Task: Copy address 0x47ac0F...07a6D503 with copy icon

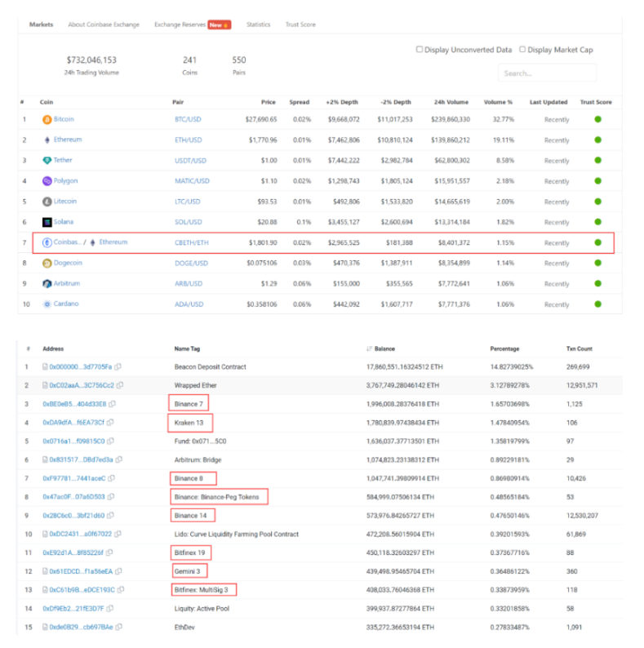Action: point(111,497)
